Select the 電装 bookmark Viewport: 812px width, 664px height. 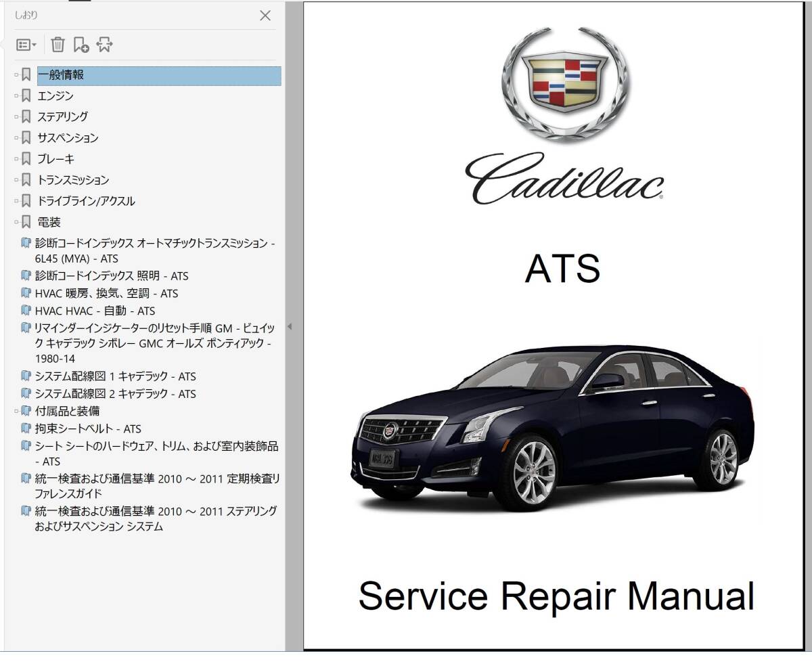pyautogui.click(x=49, y=222)
